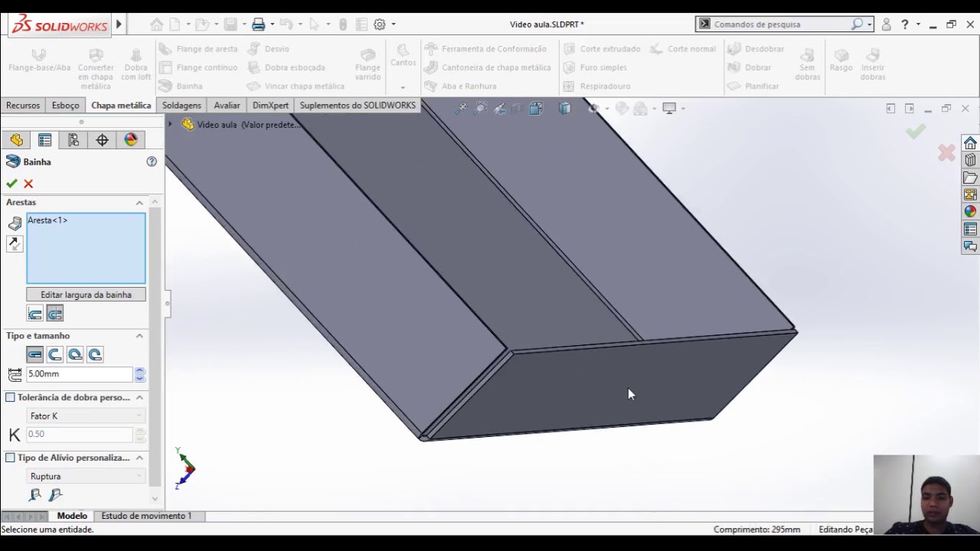Open Design Library in task pane
The width and height of the screenshot is (980, 551).
970,161
